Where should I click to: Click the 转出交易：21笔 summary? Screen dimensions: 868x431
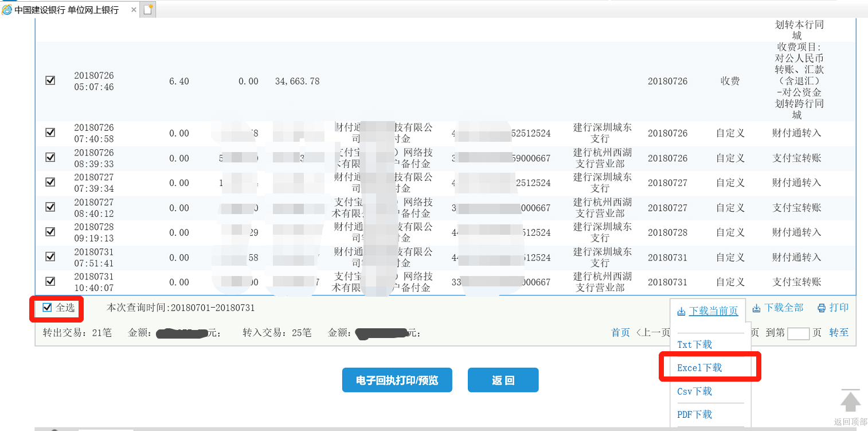(77, 333)
